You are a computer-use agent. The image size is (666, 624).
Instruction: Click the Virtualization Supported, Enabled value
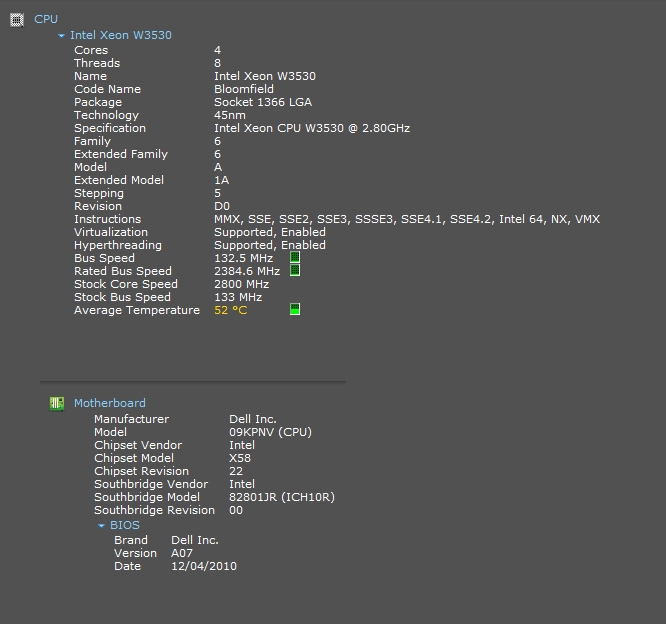point(270,232)
